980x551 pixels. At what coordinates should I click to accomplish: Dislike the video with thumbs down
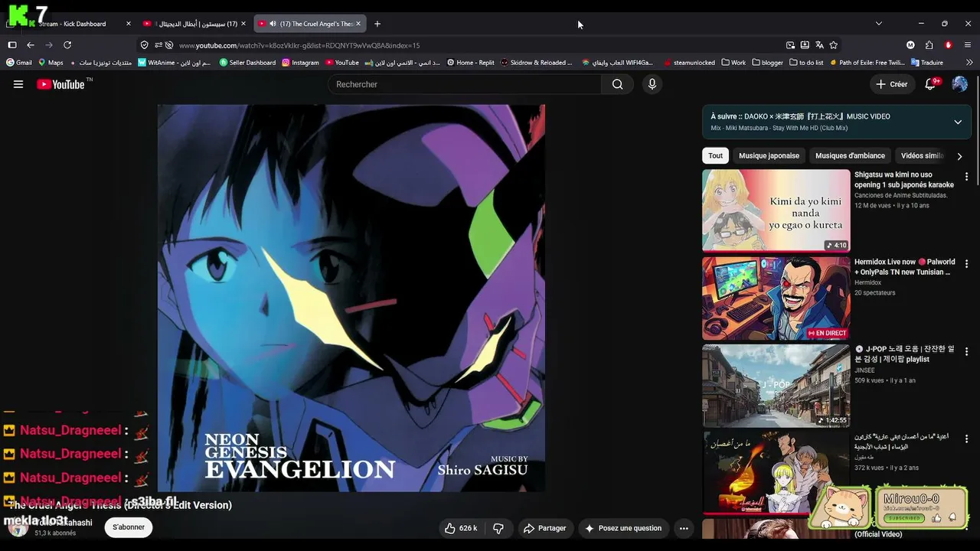pyautogui.click(x=498, y=528)
